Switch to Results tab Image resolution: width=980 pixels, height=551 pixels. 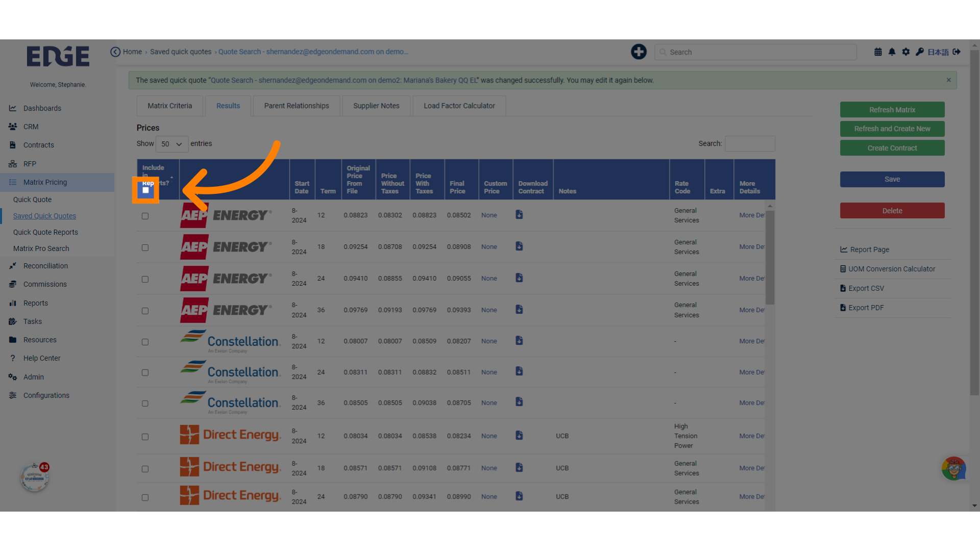tap(228, 106)
